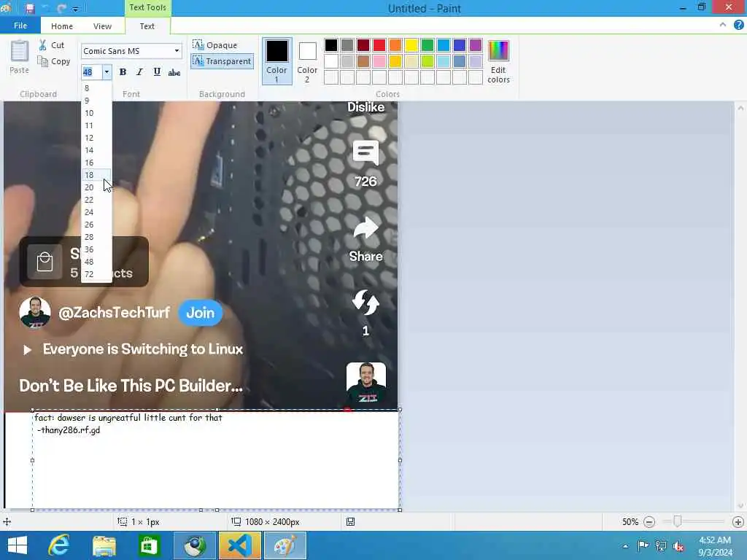Toggle Italic text formatting
Viewport: 747px width, 560px height.
coord(139,72)
